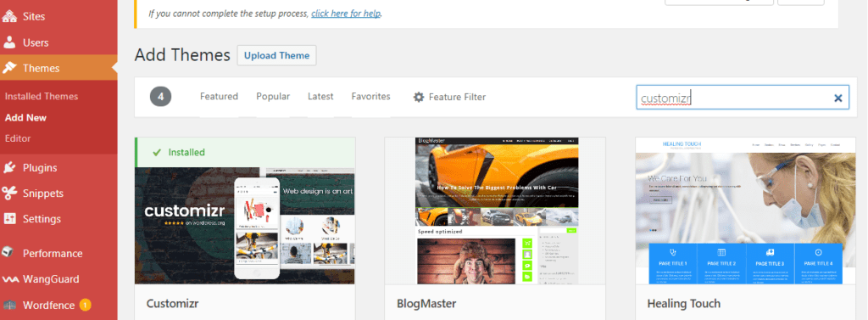Go to Installed Themes submenu
The image size is (868, 320).
[x=42, y=97]
